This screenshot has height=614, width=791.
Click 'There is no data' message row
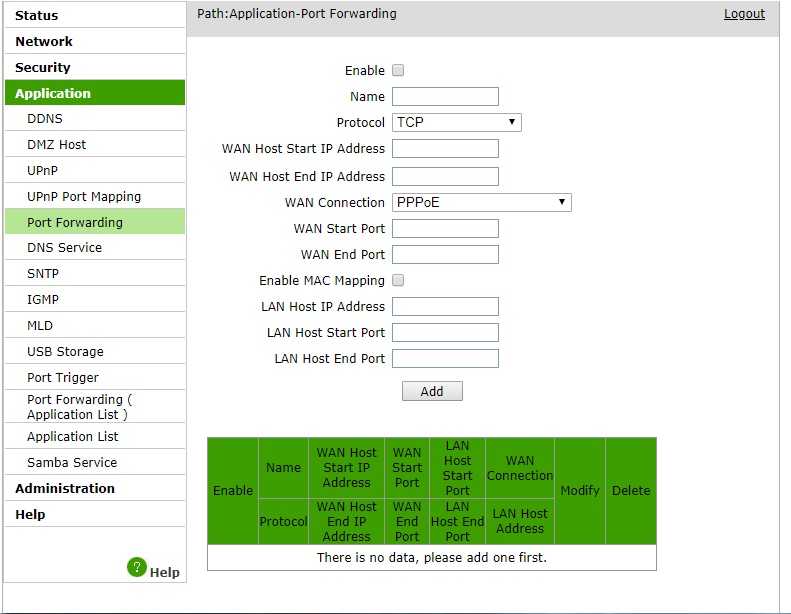coord(432,557)
